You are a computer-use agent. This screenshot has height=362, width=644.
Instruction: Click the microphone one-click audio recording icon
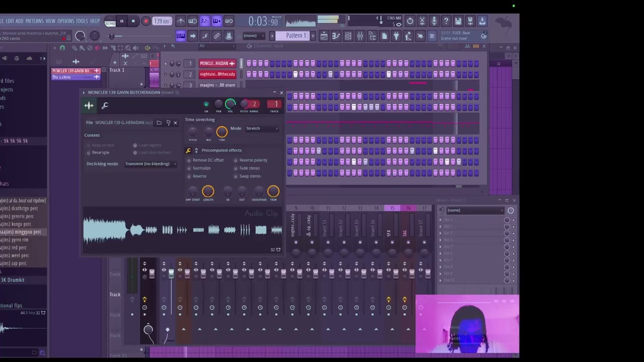pyautogui.click(x=434, y=21)
